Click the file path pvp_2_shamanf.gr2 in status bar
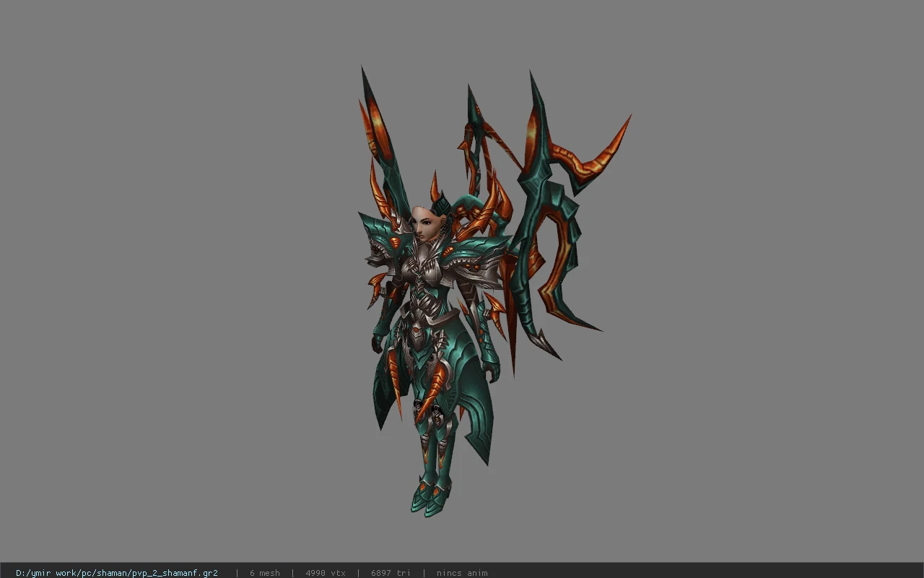The height and width of the screenshot is (578, 924). click(x=117, y=573)
